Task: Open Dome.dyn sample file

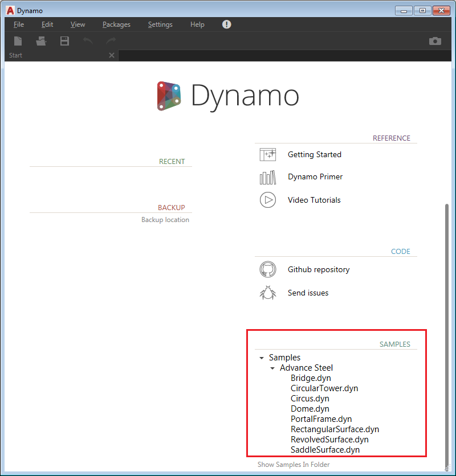Action: (310, 409)
